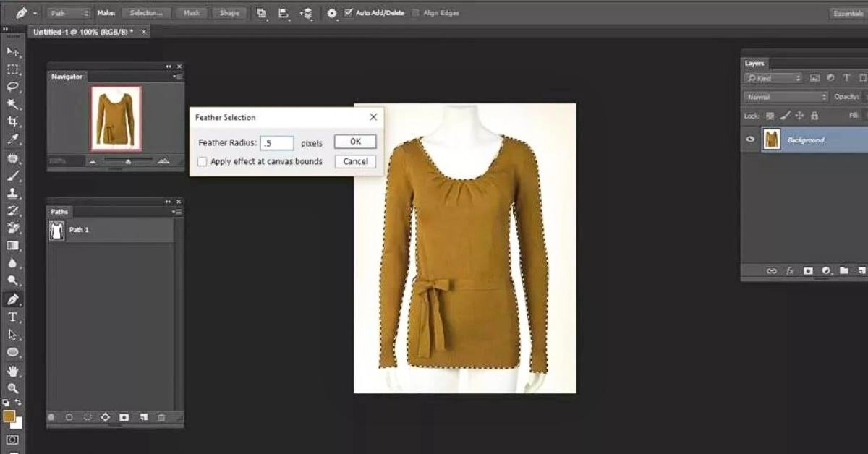Toggle type layer filter icon
Image resolution: width=868 pixels, height=454 pixels.
pos(846,78)
